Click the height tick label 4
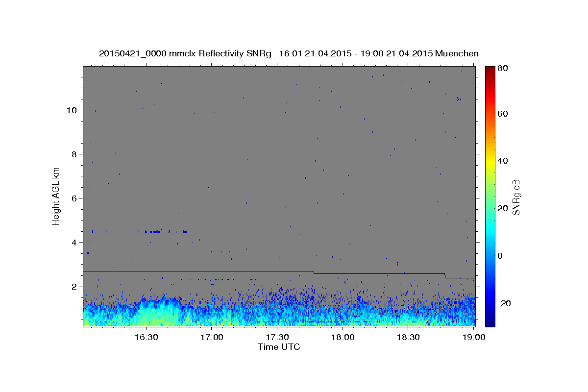Viewport: 588px width, 392px height. point(74,243)
